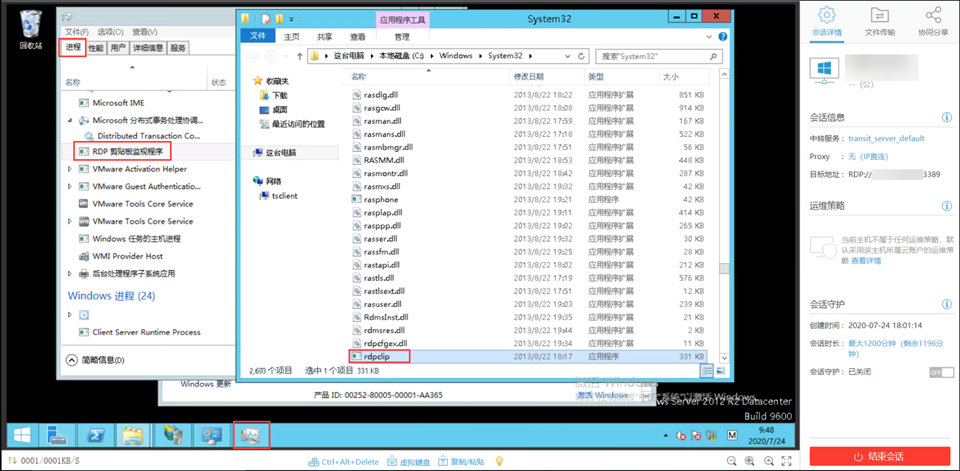Switch to 性能 tab in Task Manager
Screen dimensions: 960x471
point(96,48)
